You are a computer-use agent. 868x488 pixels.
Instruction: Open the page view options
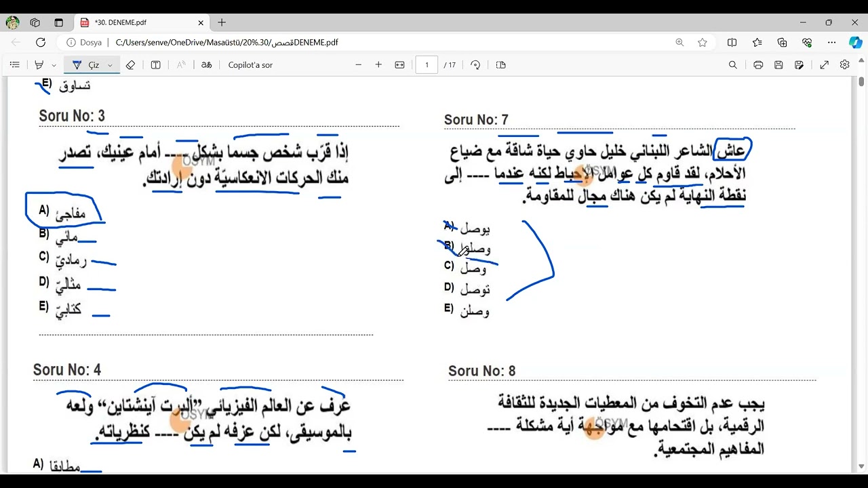tap(501, 65)
